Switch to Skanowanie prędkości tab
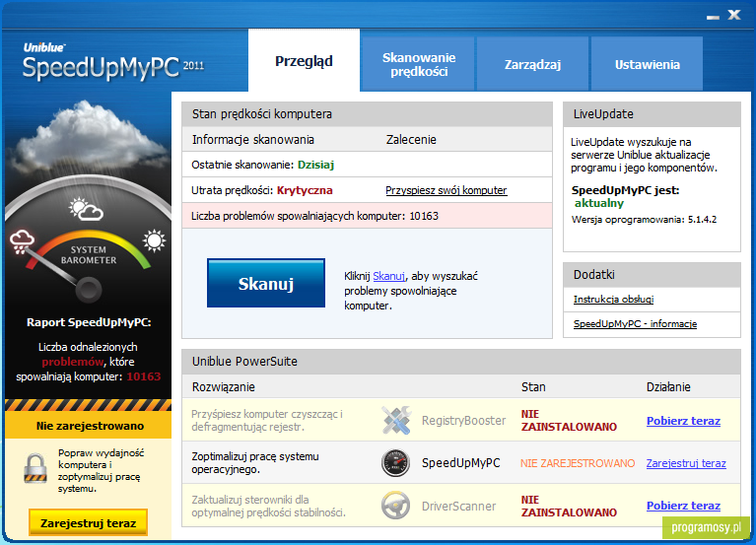756x545 pixels. point(419,64)
